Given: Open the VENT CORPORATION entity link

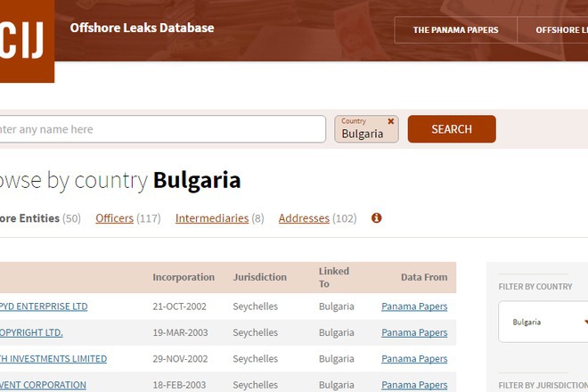Looking at the screenshot, I should point(43,385).
